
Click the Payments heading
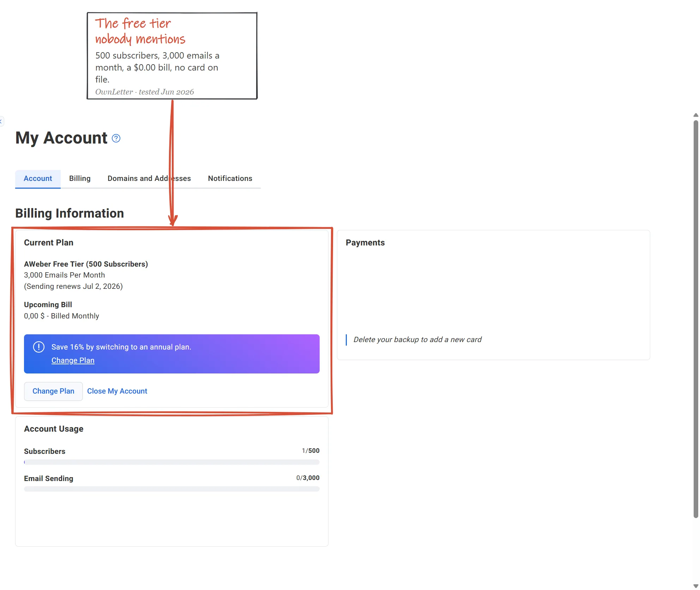[365, 243]
